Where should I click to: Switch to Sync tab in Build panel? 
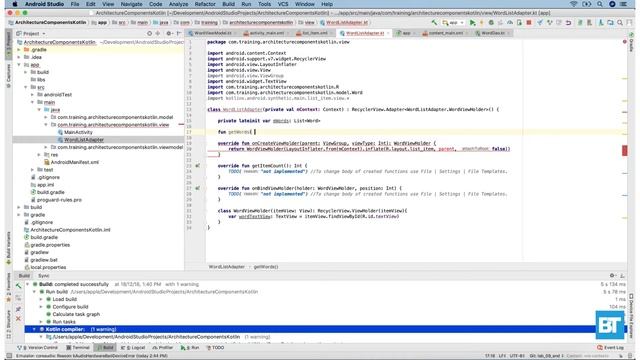44,276
